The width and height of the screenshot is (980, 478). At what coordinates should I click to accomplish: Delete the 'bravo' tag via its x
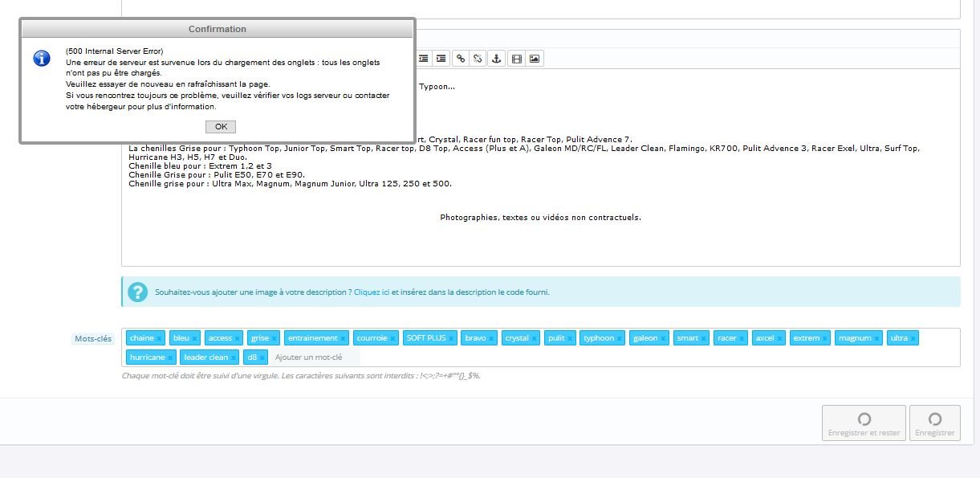click(491, 339)
